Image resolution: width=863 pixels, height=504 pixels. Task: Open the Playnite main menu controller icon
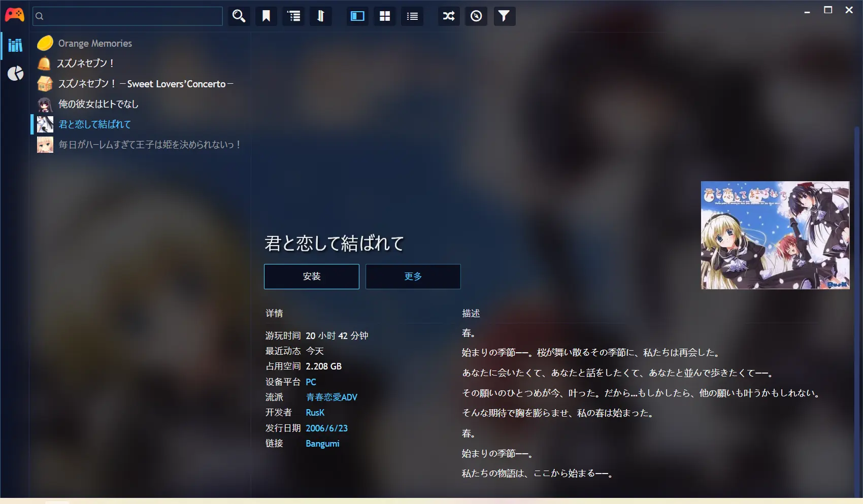(x=14, y=15)
